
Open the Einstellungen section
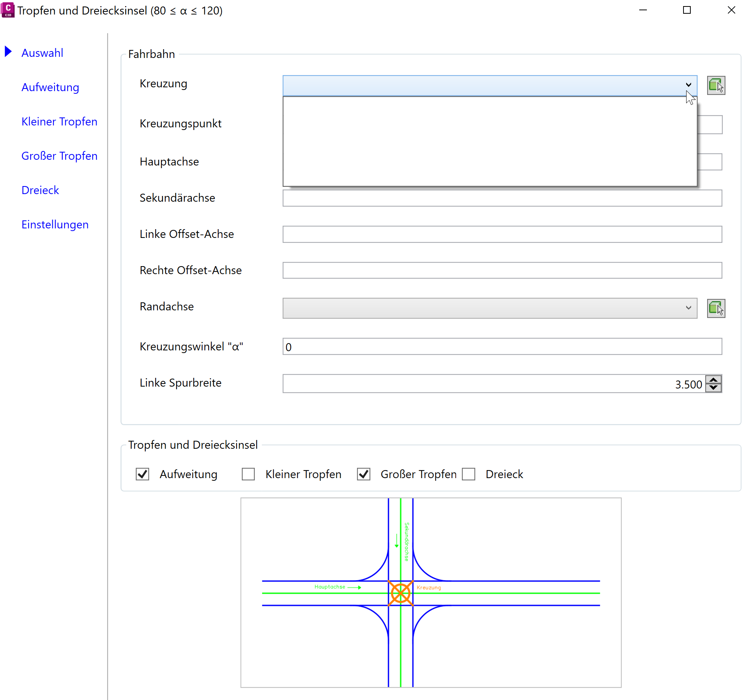tap(55, 225)
